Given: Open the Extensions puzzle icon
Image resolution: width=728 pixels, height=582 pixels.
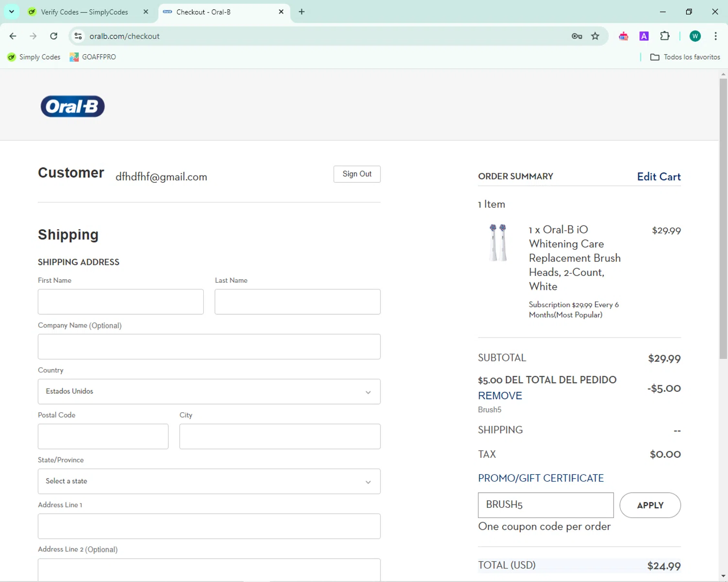Looking at the screenshot, I should (x=665, y=36).
